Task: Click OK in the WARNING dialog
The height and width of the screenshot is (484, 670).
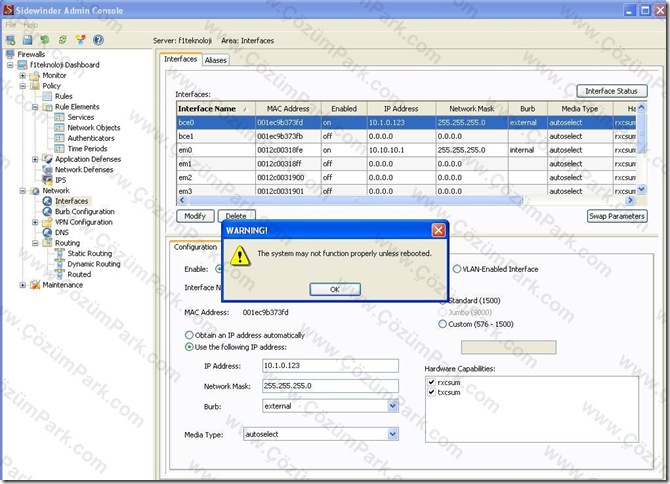Action: pyautogui.click(x=335, y=289)
